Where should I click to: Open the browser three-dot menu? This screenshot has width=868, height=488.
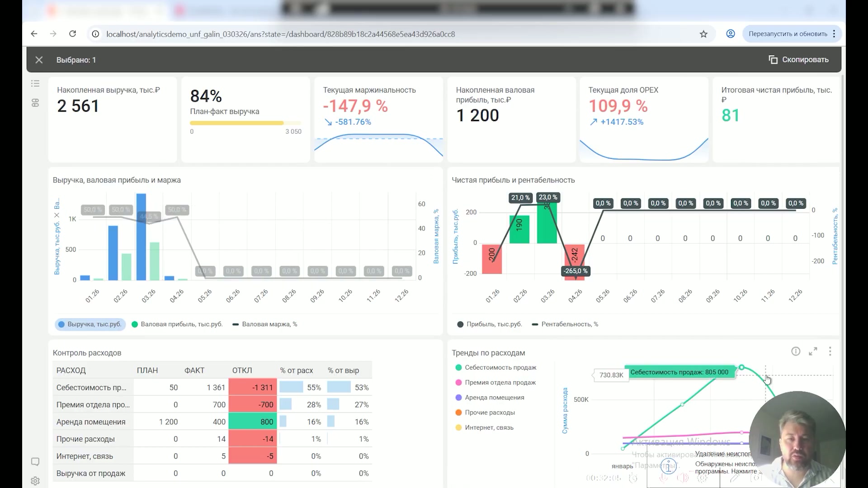(x=834, y=34)
